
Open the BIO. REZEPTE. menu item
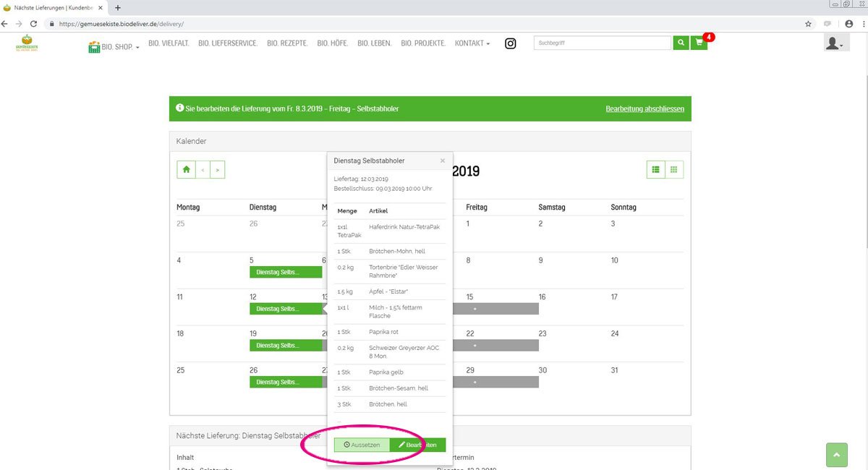click(x=287, y=43)
